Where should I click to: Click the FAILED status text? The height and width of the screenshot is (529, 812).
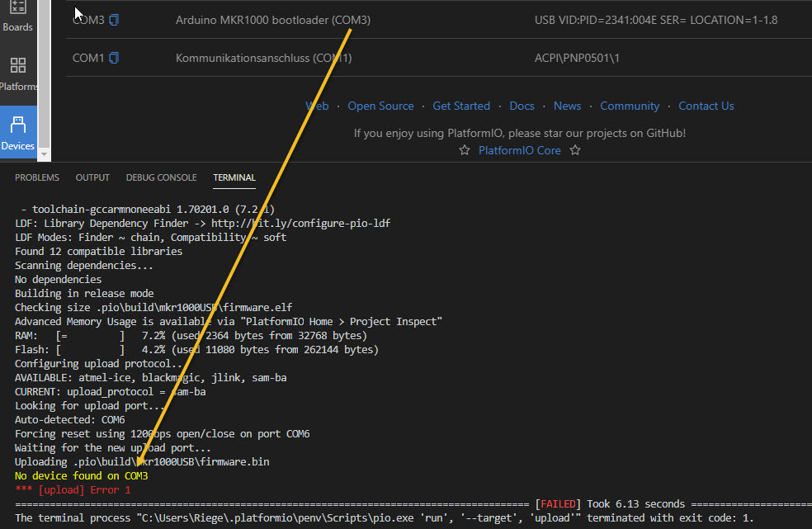coord(558,503)
